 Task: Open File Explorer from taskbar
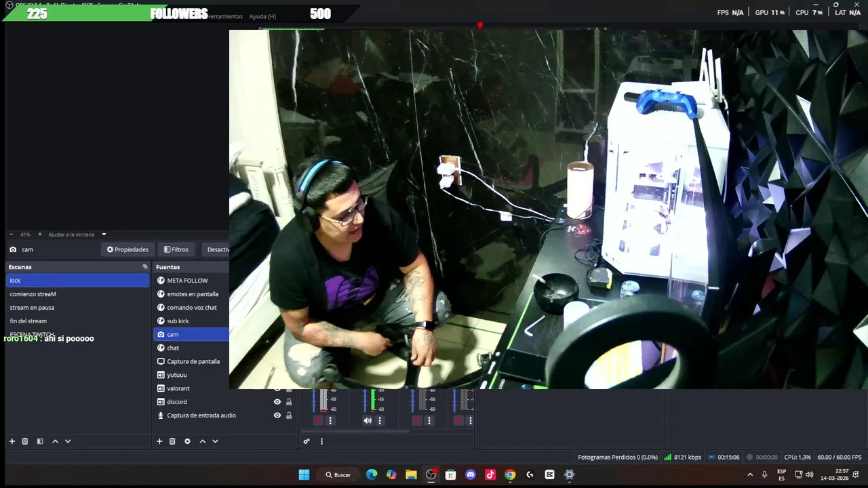point(411,474)
